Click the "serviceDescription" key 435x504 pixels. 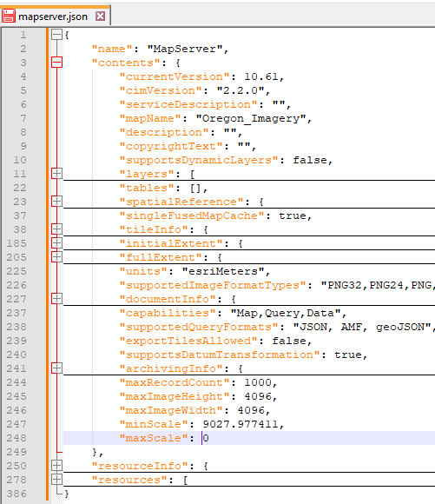click(x=188, y=104)
